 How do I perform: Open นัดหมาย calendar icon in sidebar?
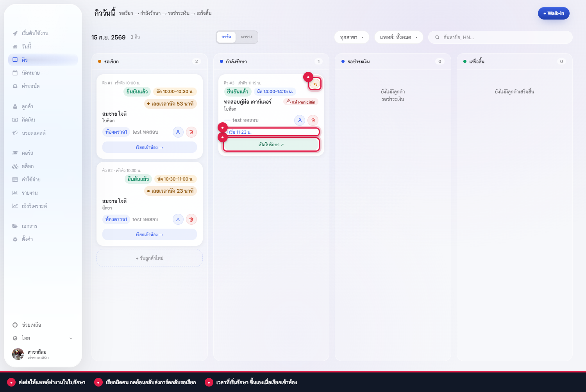click(x=15, y=73)
